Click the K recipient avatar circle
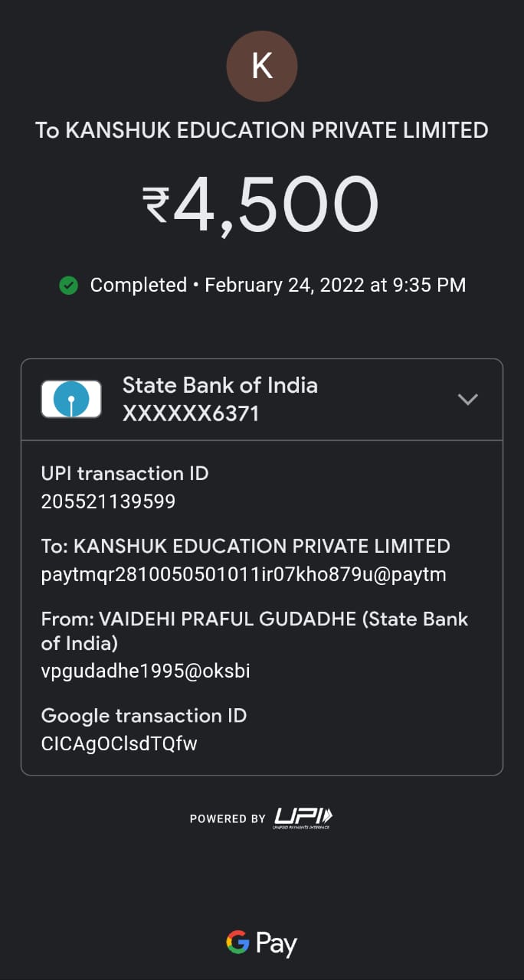Viewport: 524px width, 980px height. (262, 67)
